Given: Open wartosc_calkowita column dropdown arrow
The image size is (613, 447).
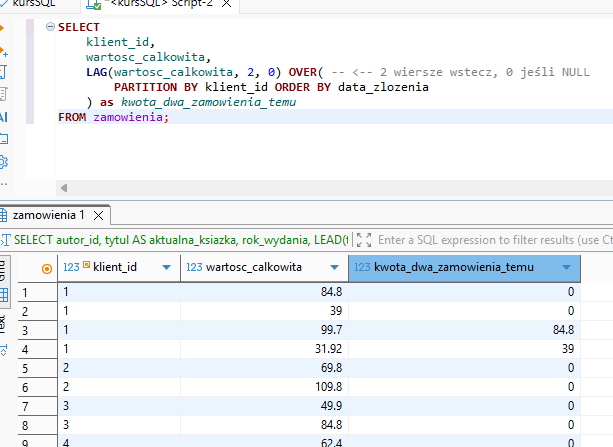Looking at the screenshot, I should point(332,268).
